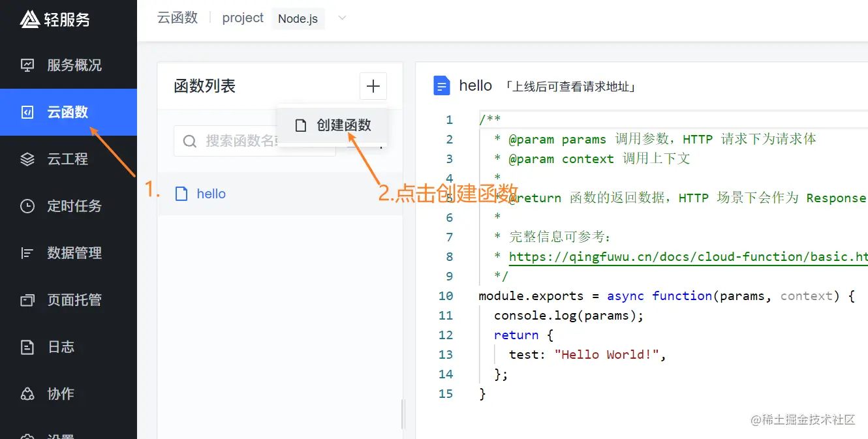Select the hello function in list
The image size is (868, 439).
[280, 194]
